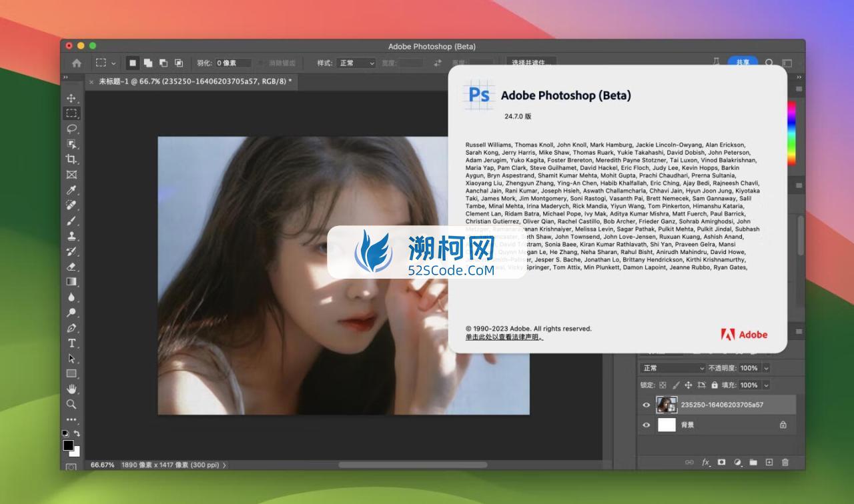Select the History Brush tool
854x504 pixels.
(71, 251)
